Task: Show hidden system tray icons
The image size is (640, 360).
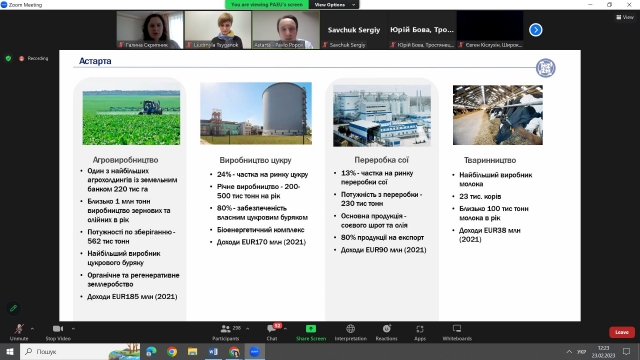Action: click(569, 351)
